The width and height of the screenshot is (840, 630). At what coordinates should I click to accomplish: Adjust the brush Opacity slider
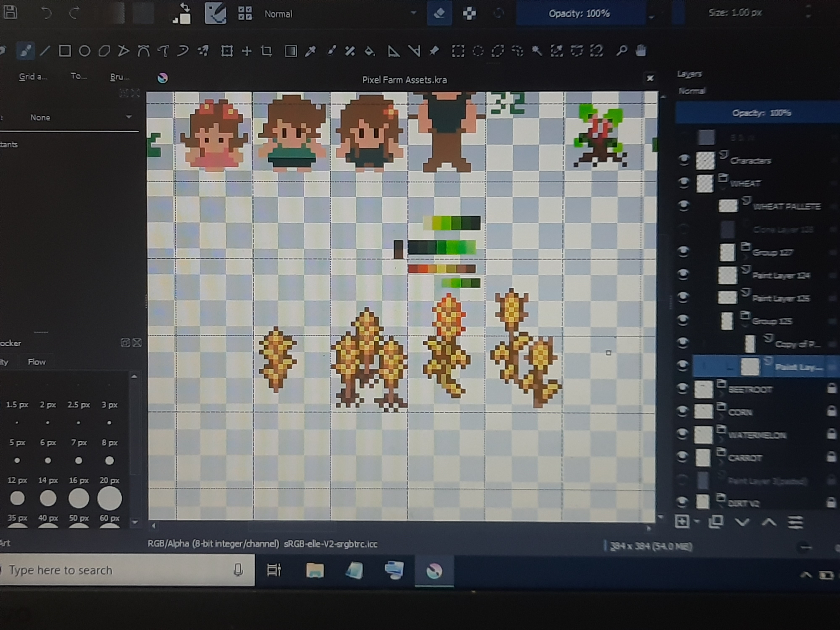(x=581, y=13)
